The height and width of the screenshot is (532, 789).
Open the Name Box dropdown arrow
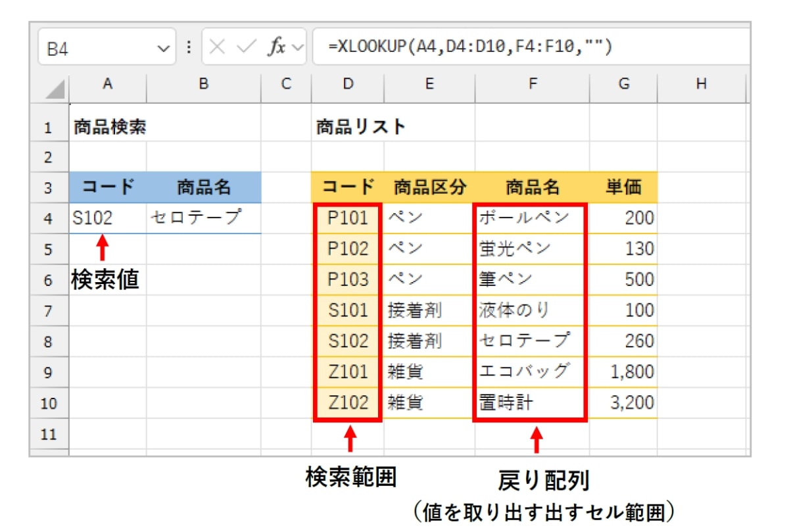(162, 48)
